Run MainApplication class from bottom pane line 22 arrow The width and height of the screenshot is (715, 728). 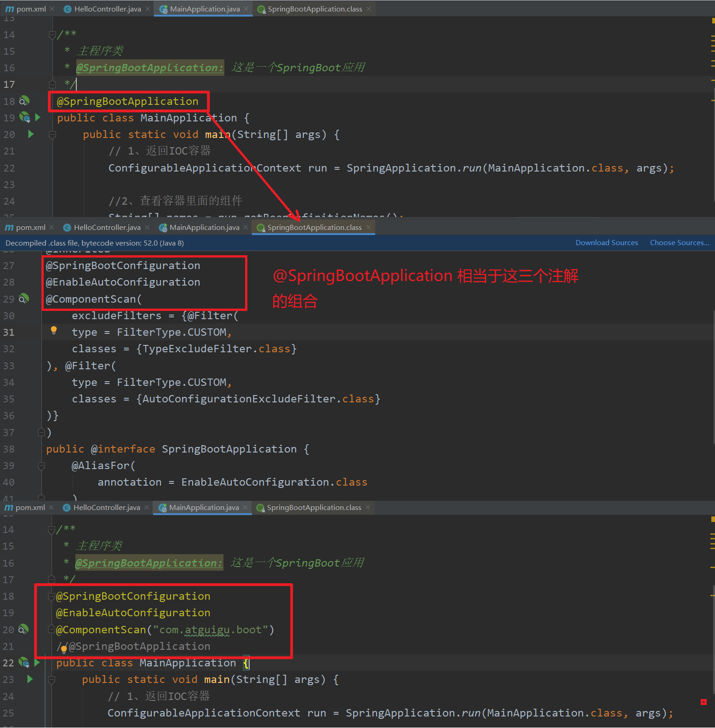(37, 663)
